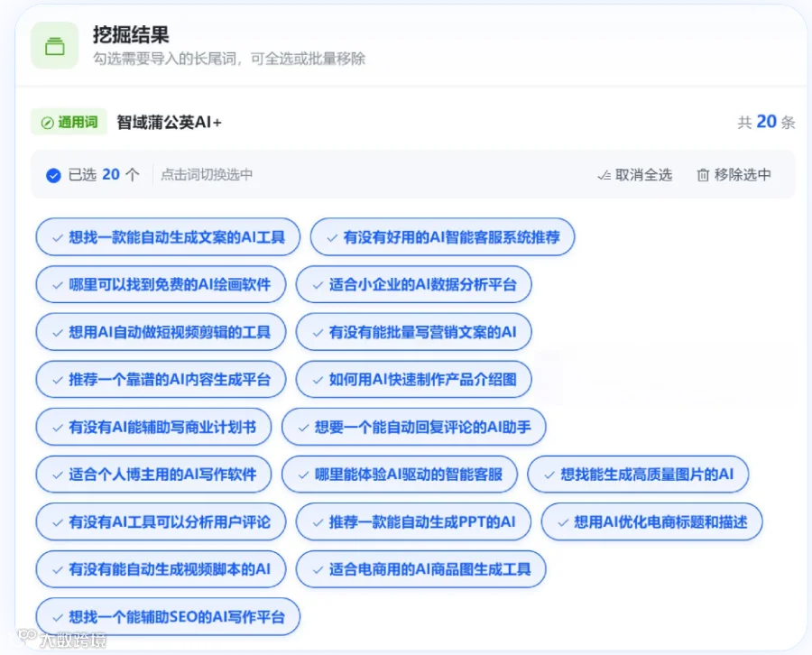812x655 pixels.
Task: Click 取消全选 to deselect all
Action: click(x=635, y=175)
